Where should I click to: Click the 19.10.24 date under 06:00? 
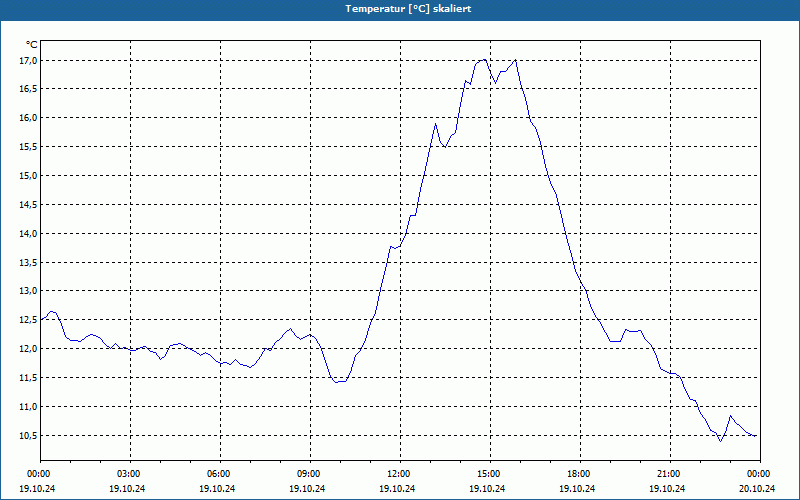pyautogui.click(x=217, y=488)
